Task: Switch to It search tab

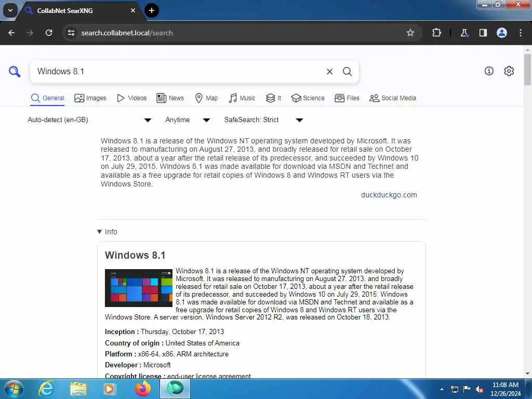Action: [273, 98]
